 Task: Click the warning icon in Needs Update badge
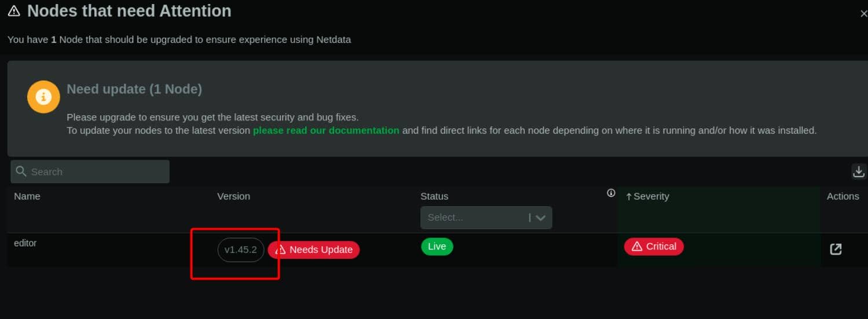pyautogui.click(x=281, y=250)
